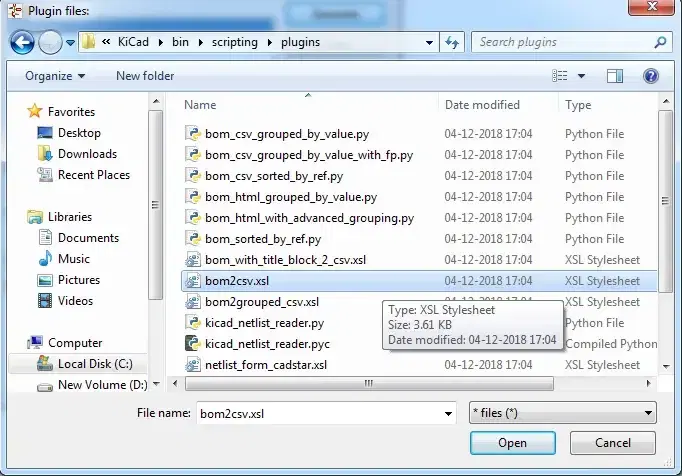Viewport: 682px width, 476px height.
Task: Select New Volume (D:) drive
Action: (103, 385)
